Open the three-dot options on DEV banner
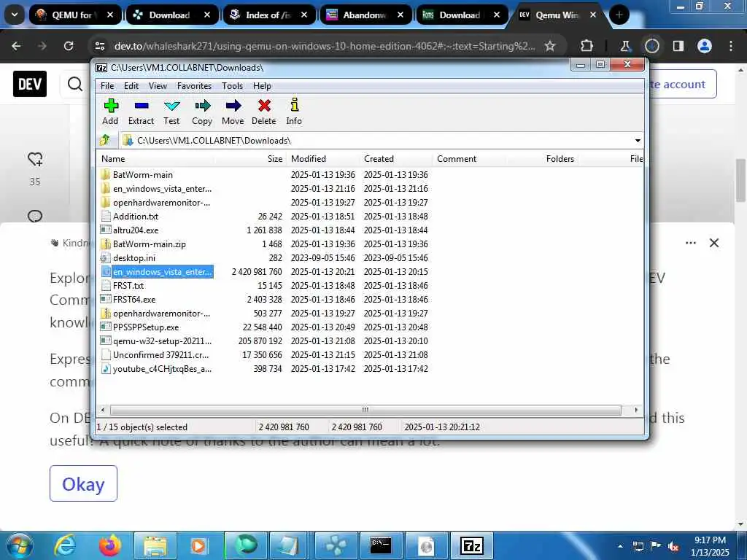The width and height of the screenshot is (747, 560). tap(690, 243)
